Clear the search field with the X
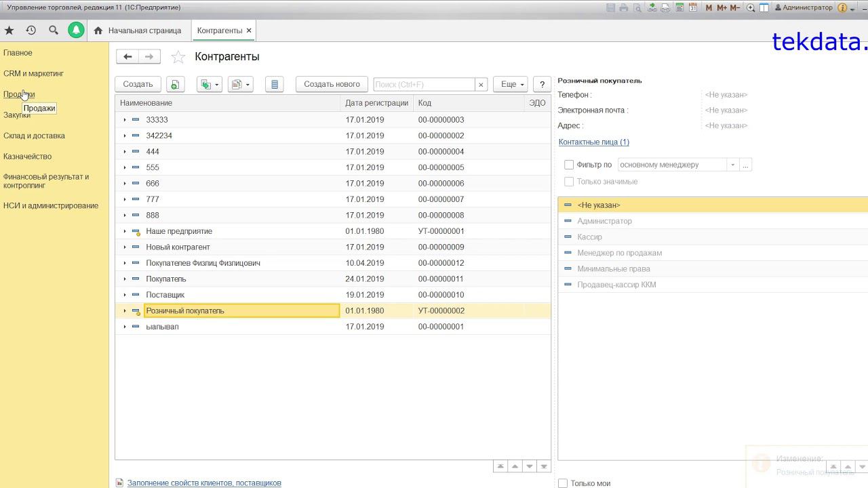The image size is (868, 488). click(481, 85)
